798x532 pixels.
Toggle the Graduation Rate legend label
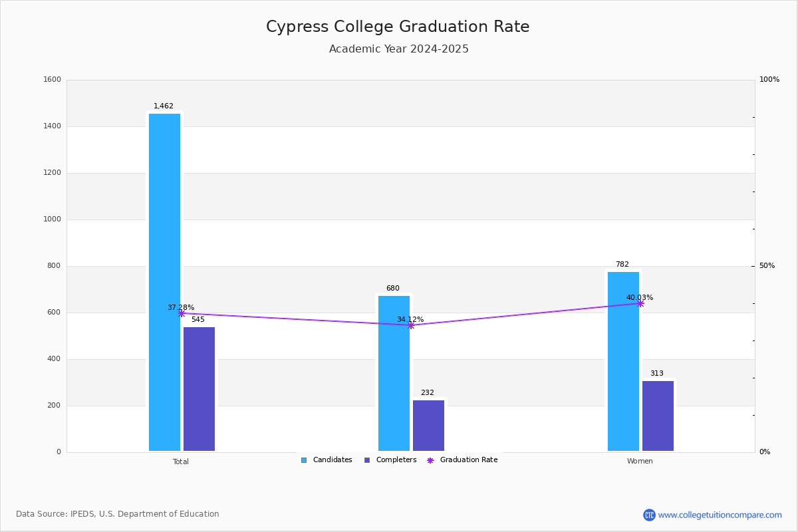[469, 460]
